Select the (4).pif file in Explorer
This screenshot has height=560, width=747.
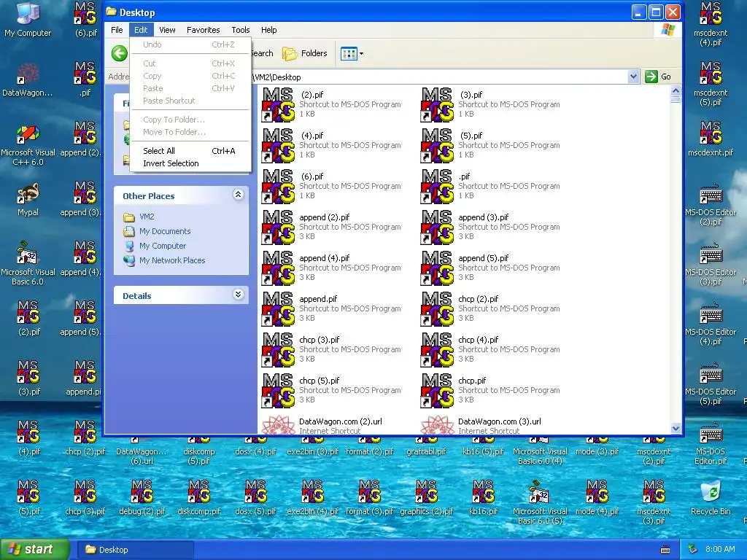(x=332, y=145)
